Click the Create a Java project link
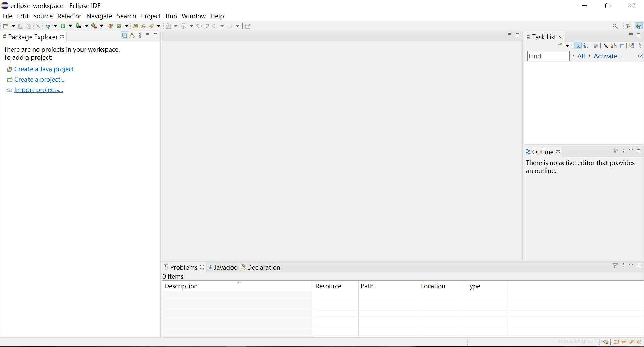 pos(44,69)
